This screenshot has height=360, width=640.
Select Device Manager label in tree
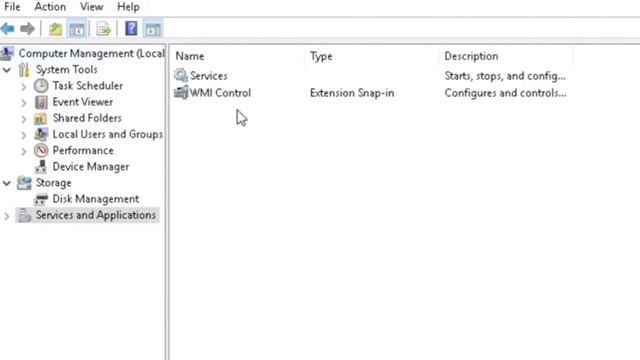91,167
